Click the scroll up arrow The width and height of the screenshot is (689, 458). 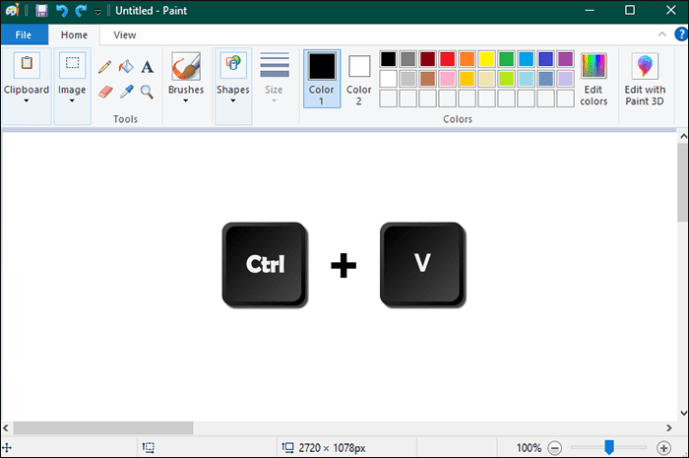683,136
